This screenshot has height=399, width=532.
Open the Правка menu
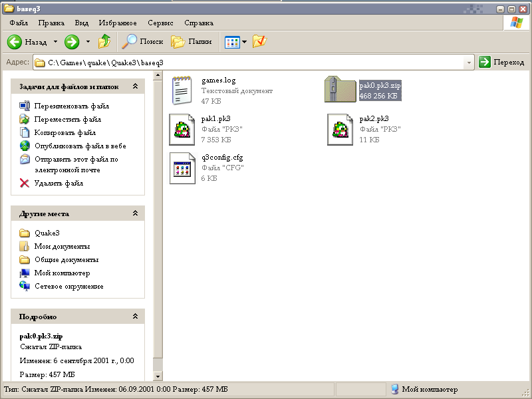pyautogui.click(x=51, y=23)
